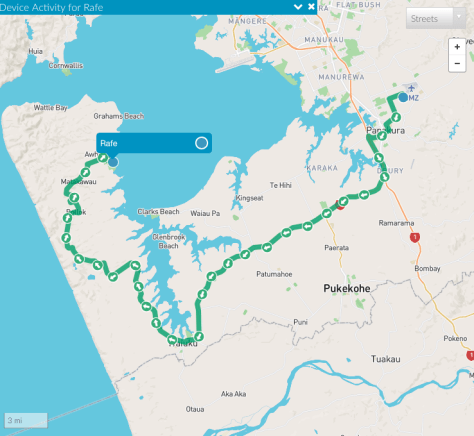Zoom in with the plus button
474x436 pixels.
[x=457, y=47]
